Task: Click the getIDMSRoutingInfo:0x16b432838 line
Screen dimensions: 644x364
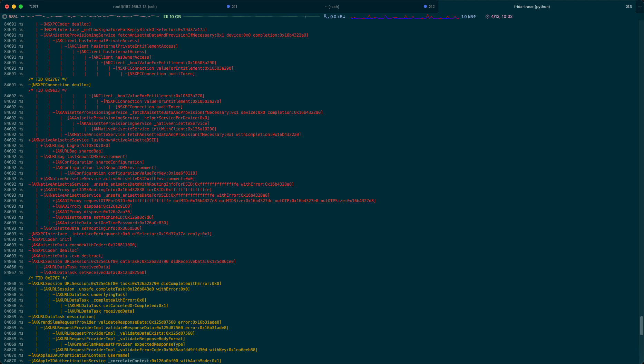Action: [126, 190]
